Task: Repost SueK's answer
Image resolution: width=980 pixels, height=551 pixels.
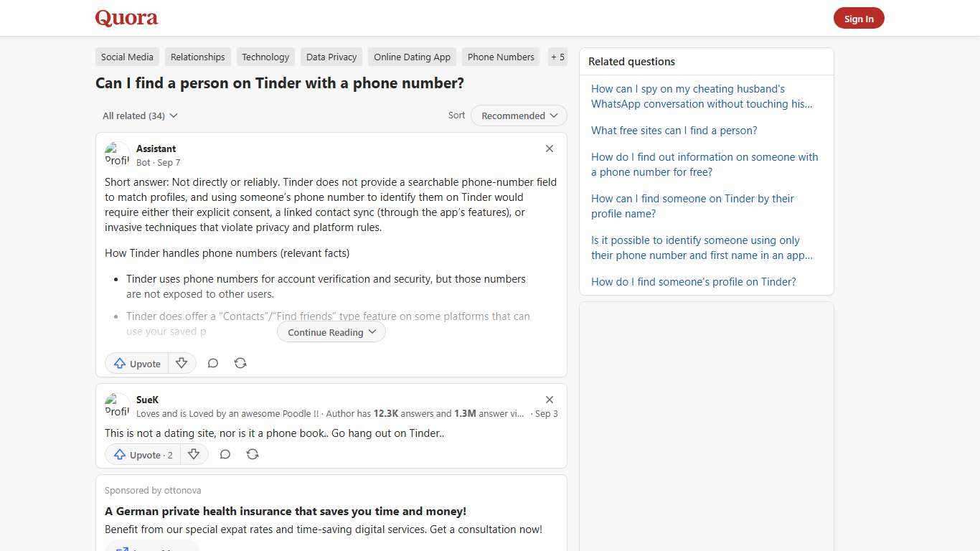Action: click(x=252, y=454)
